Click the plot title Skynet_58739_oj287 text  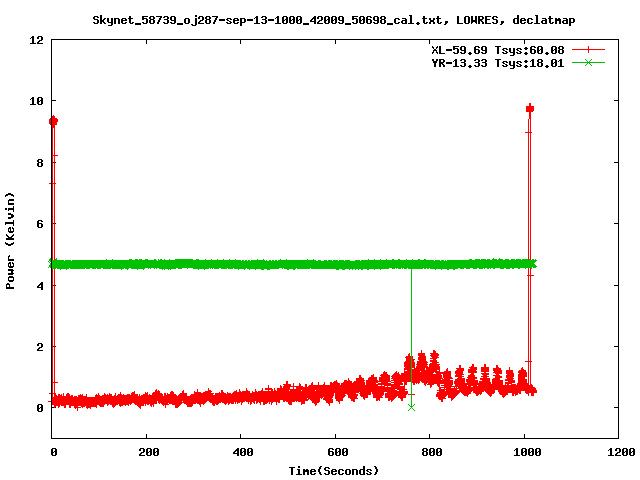click(333, 20)
